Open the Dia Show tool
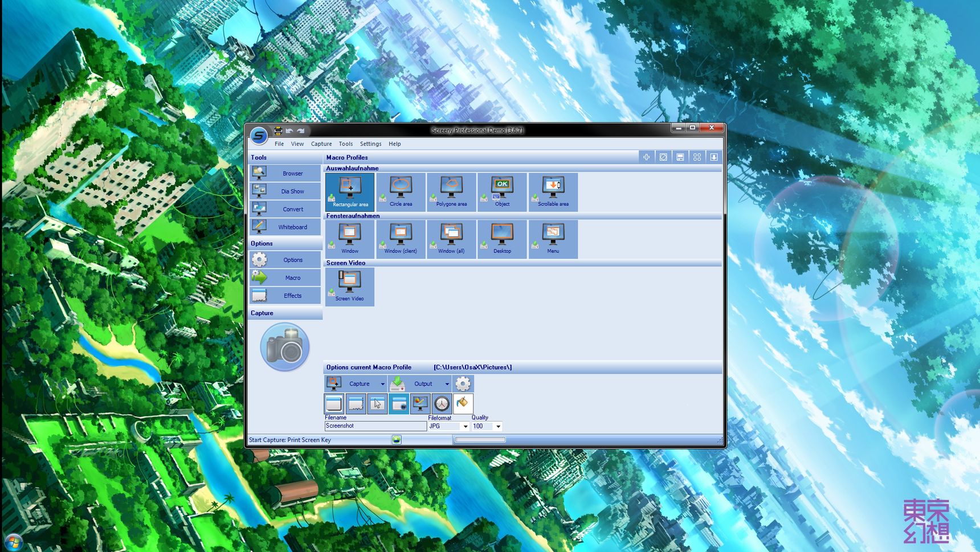The image size is (980, 552). coord(285,191)
